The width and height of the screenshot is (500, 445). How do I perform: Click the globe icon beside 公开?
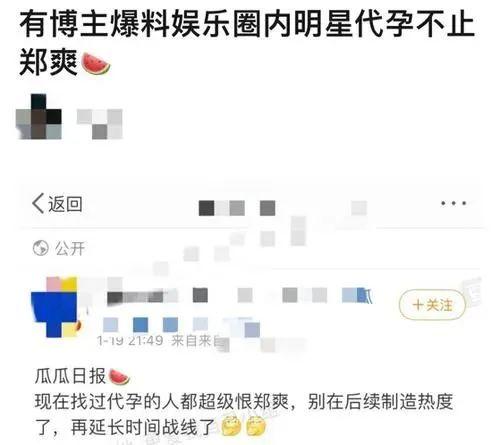41,248
